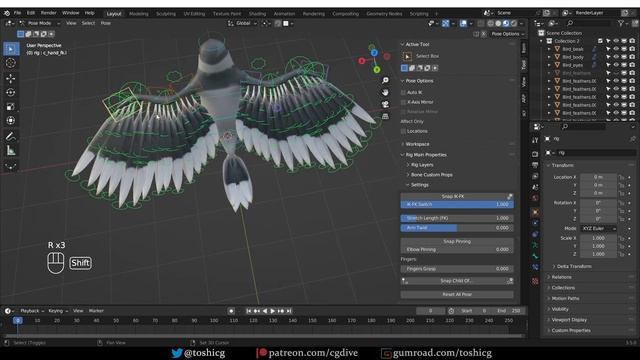The height and width of the screenshot is (360, 640).
Task: Click the Snap Child Of button
Action: (x=457, y=281)
